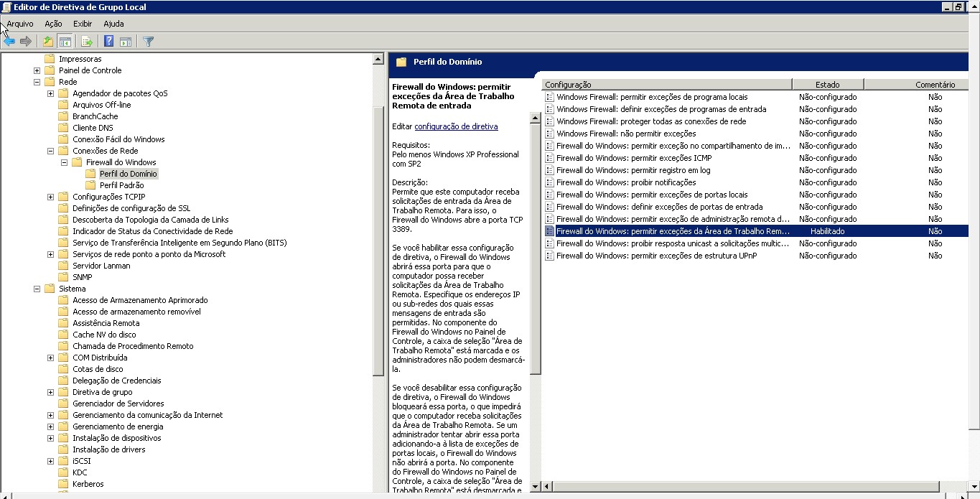The width and height of the screenshot is (980, 499).
Task: Click the folder icon next to 'Perfil Padrão'
Action: click(90, 185)
